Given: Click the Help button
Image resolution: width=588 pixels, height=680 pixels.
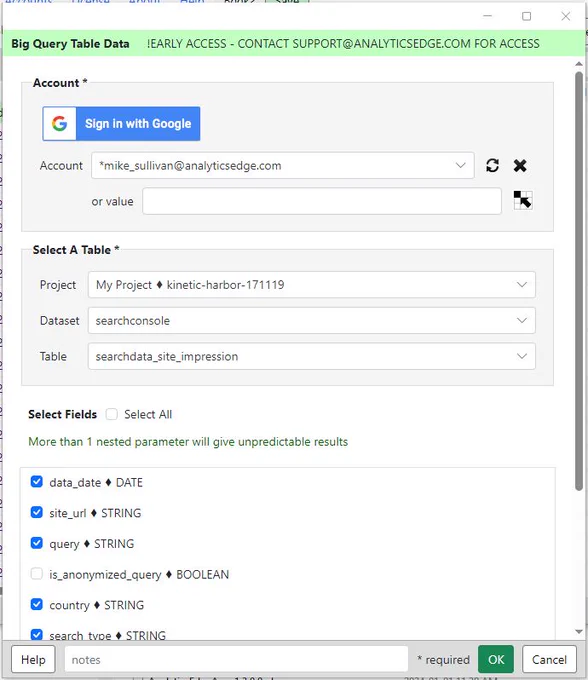Looking at the screenshot, I should 33,660.
